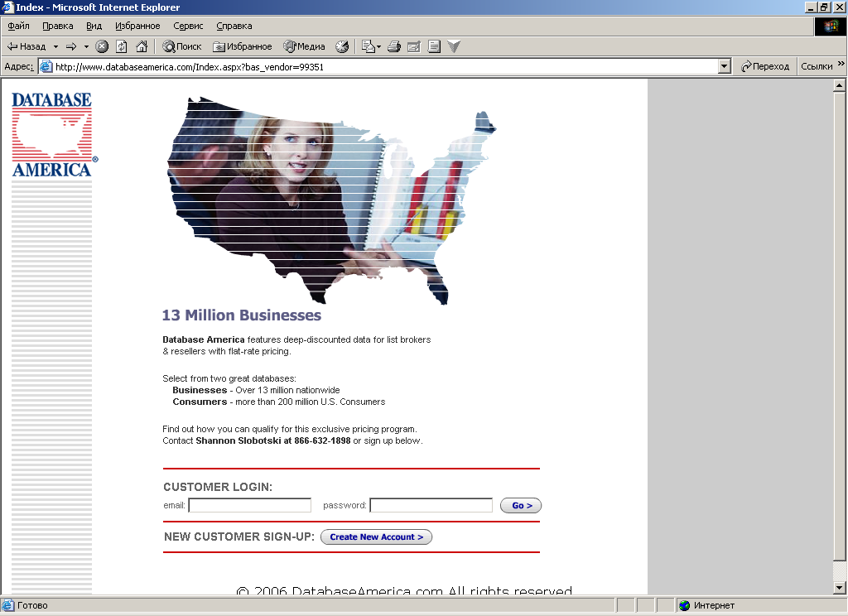
Task: Click the Forward arrow toolbar button
Action: 71,46
